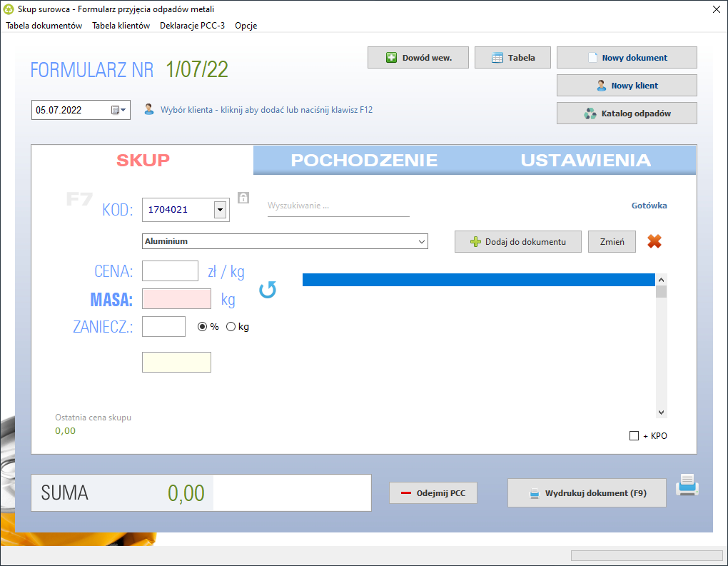Open the date picker calendar dropdown
The width and height of the screenshot is (728, 566).
(119, 110)
